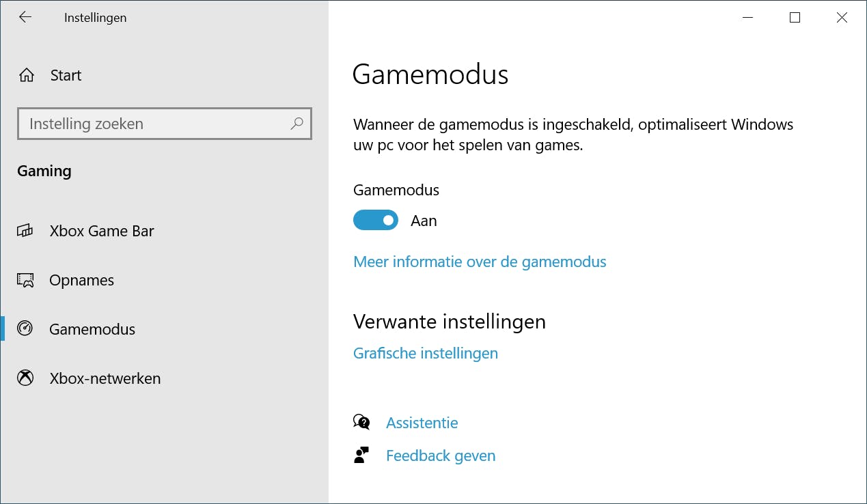The height and width of the screenshot is (504, 867).
Task: Select Opnames in the sidebar
Action: [x=81, y=280]
